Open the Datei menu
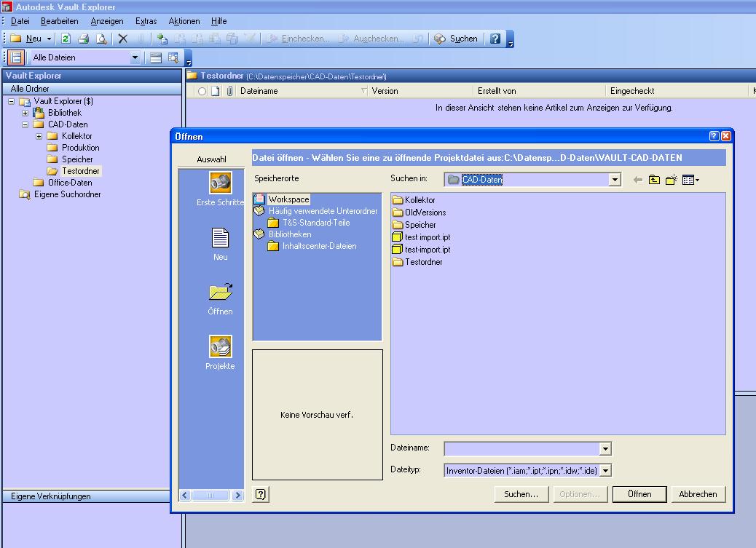 pyautogui.click(x=20, y=21)
